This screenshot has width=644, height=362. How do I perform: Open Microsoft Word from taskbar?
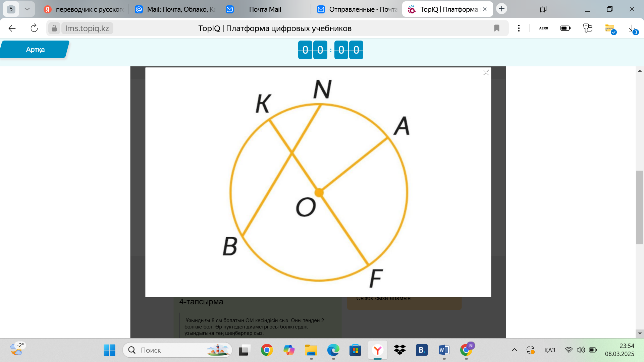click(x=444, y=350)
